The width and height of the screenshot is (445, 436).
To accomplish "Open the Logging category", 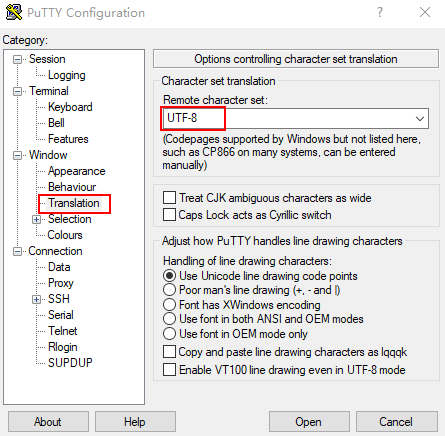I will [x=67, y=75].
